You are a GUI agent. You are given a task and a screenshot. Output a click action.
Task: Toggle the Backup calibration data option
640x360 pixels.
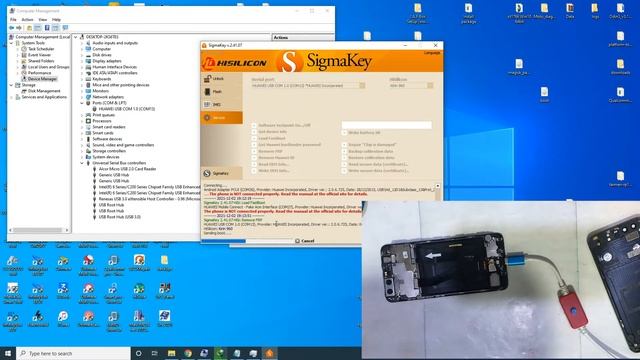click(x=344, y=151)
